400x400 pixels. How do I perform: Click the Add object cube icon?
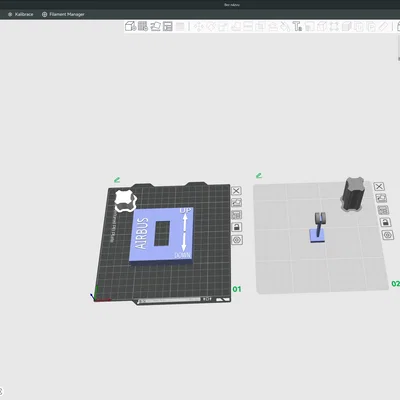[x=130, y=26]
